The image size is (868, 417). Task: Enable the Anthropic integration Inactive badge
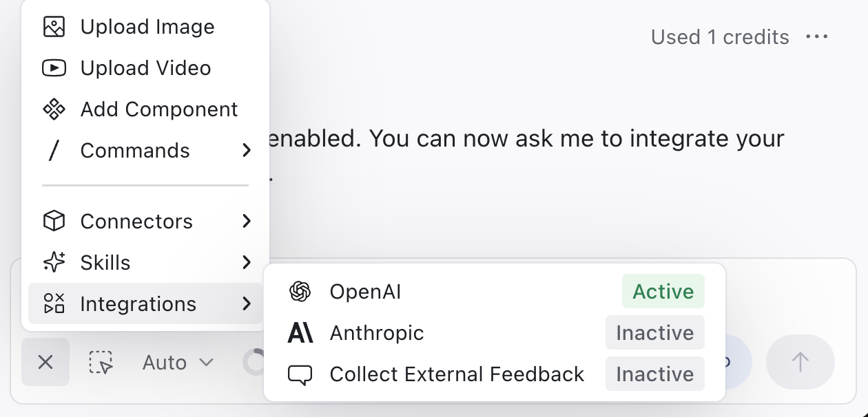(654, 333)
